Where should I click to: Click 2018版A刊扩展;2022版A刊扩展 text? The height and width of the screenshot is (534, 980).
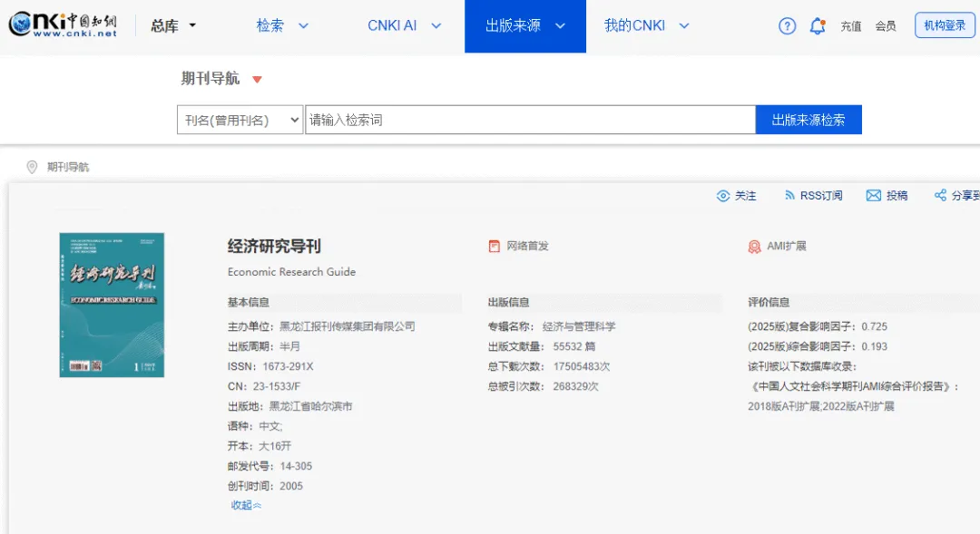(820, 406)
